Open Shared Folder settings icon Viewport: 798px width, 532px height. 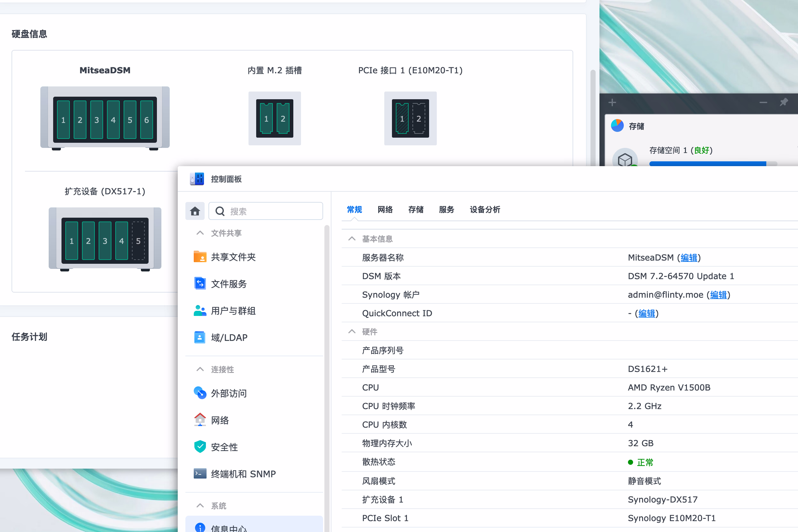(200, 257)
